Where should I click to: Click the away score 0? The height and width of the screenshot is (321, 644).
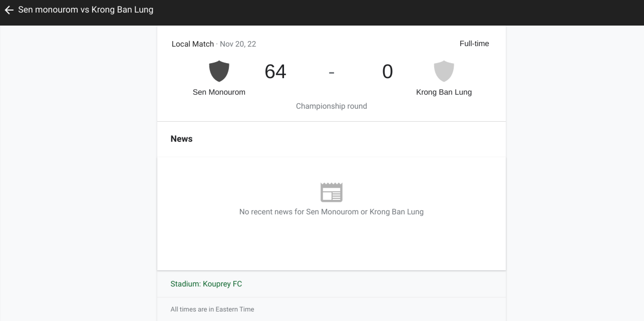coord(387,72)
